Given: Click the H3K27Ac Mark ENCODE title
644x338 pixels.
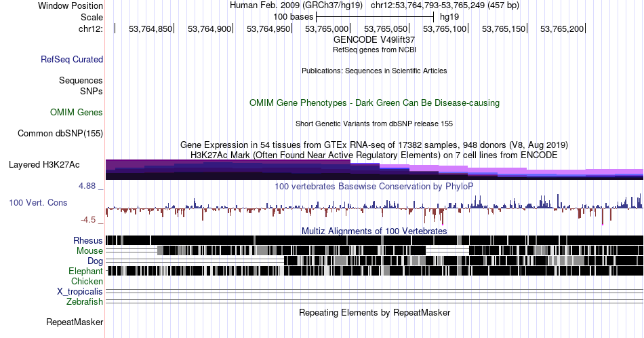Looking at the screenshot, I should click(374, 155).
